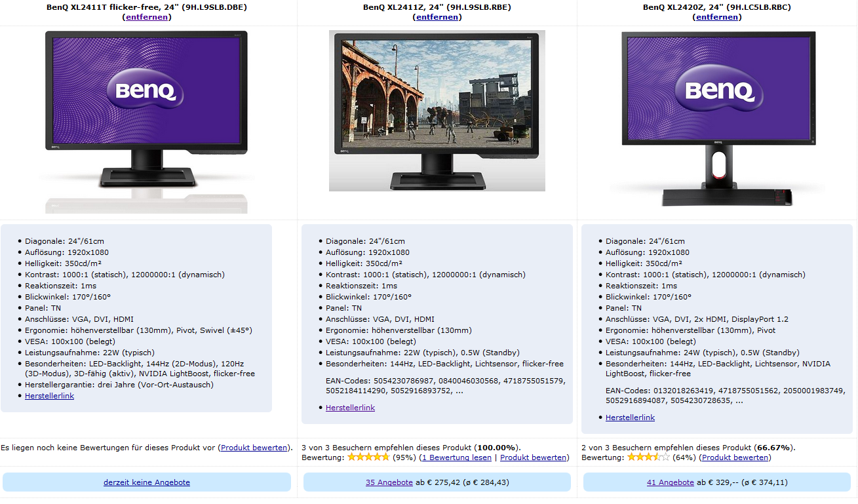Remove BenQ XL2420Z via entfernen link

[717, 17]
